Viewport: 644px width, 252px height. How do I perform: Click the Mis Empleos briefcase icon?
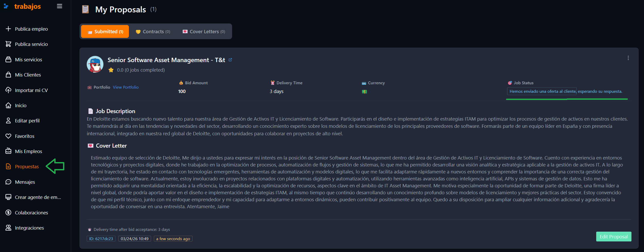point(8,151)
